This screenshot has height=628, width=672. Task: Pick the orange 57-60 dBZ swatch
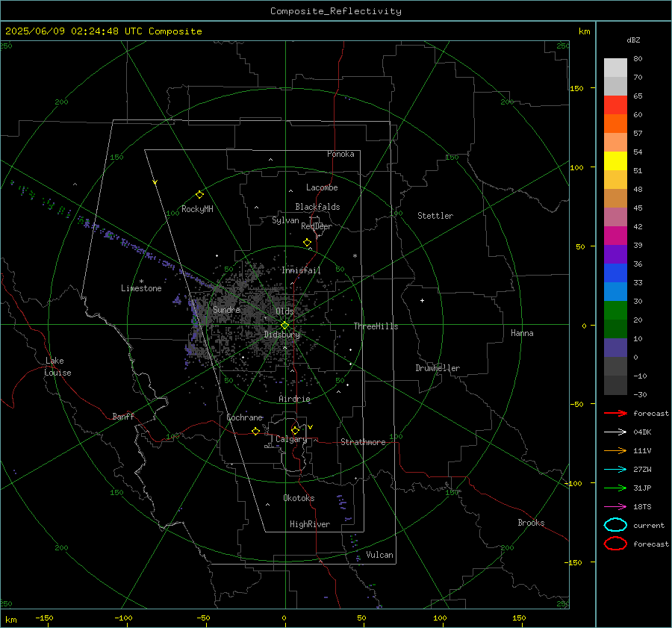615,124
